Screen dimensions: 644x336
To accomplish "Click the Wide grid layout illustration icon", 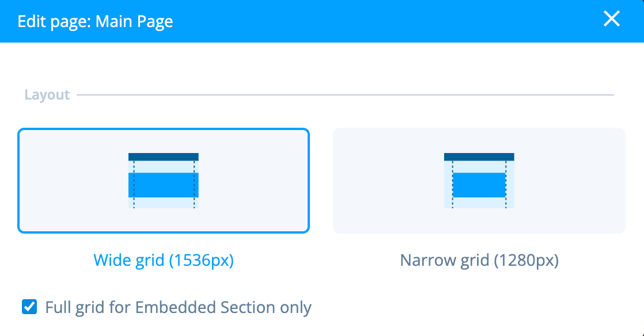I will (x=164, y=181).
